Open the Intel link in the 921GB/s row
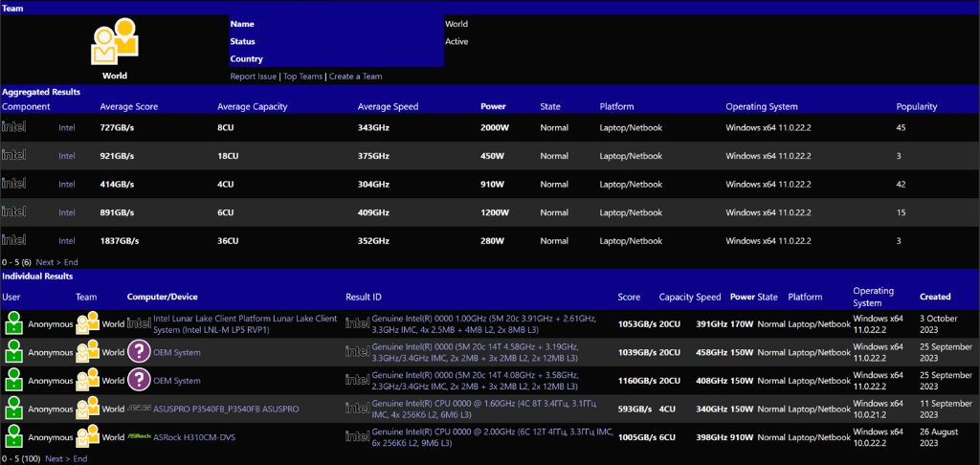Screen dimensions: 980x465 click(67, 155)
